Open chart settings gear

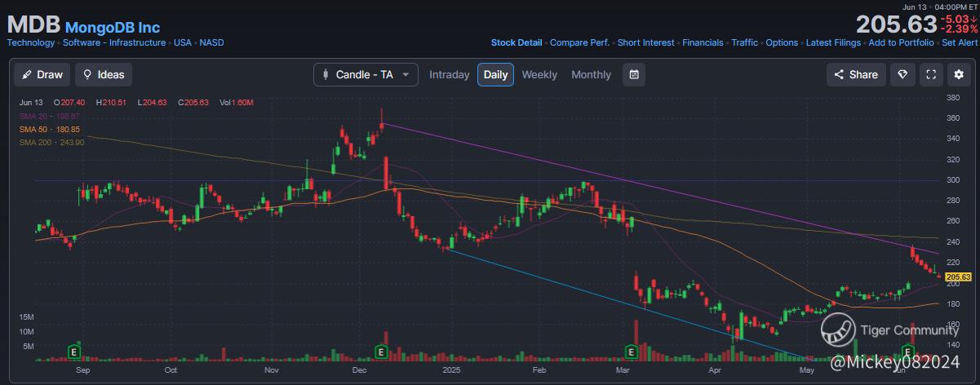tap(960, 74)
